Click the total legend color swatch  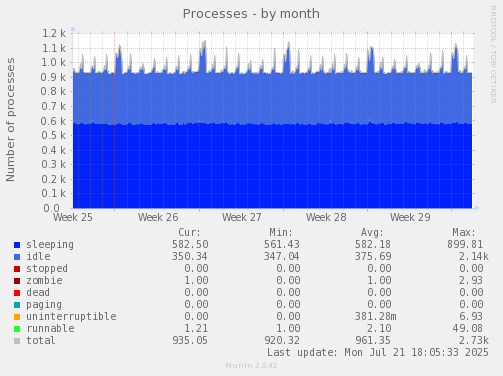[x=17, y=341]
